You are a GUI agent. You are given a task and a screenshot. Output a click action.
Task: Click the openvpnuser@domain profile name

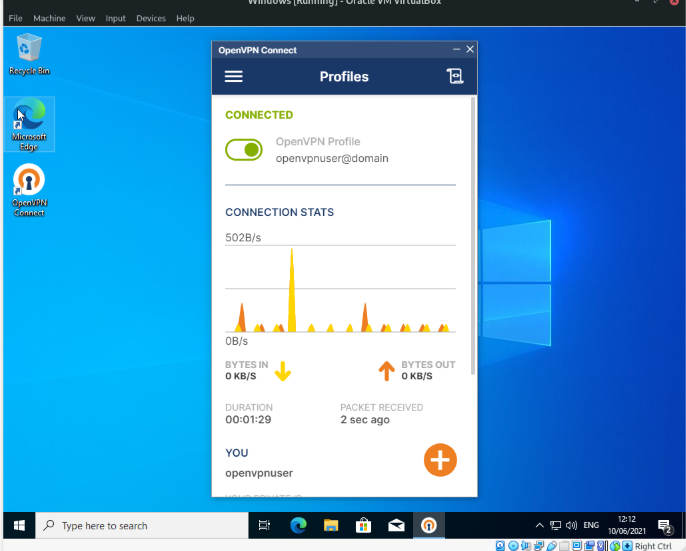332,158
